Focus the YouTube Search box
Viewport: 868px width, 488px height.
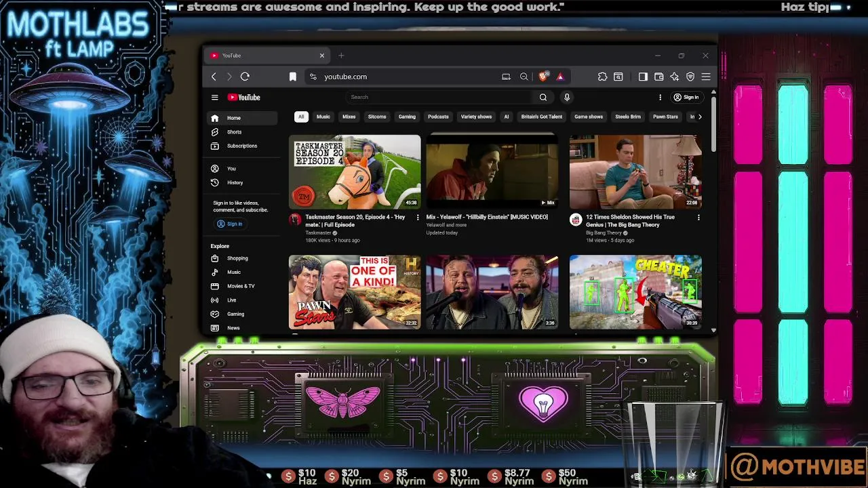pyautogui.click(x=441, y=97)
